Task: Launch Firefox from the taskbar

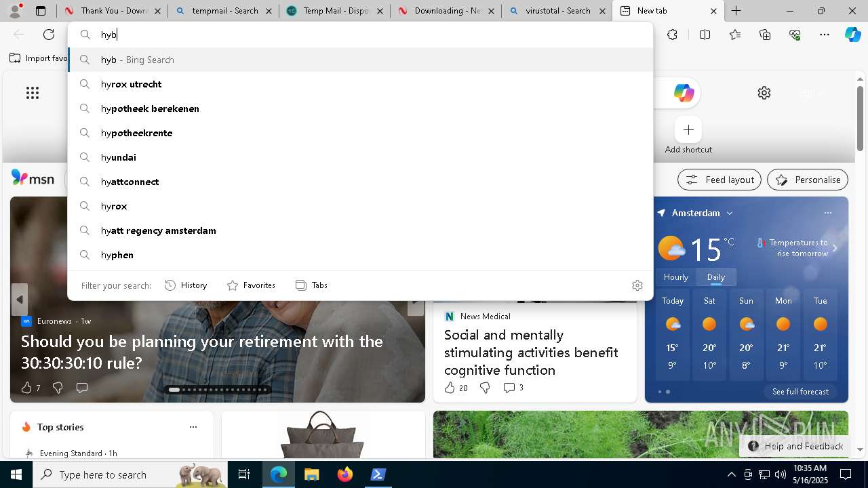Action: point(345,474)
